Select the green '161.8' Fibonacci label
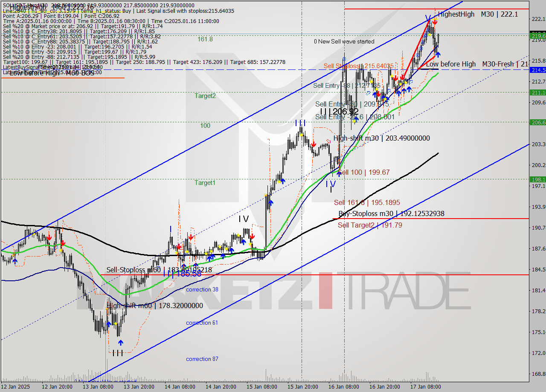 (x=205, y=39)
